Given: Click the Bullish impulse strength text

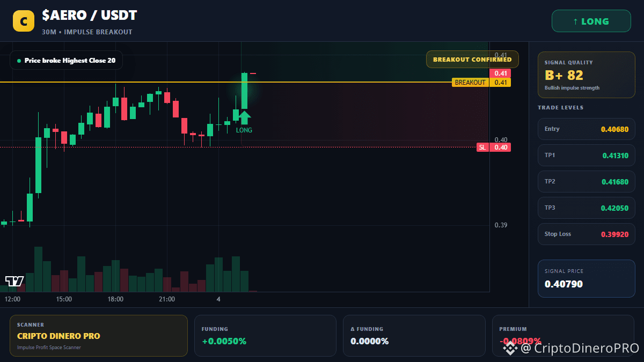Looking at the screenshot, I should tap(572, 88).
